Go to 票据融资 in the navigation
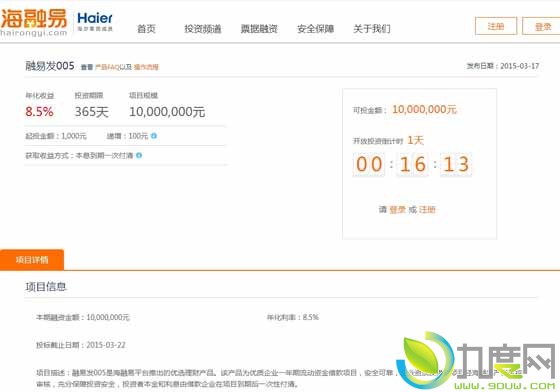Screen dimensions: 560x392 (259, 29)
